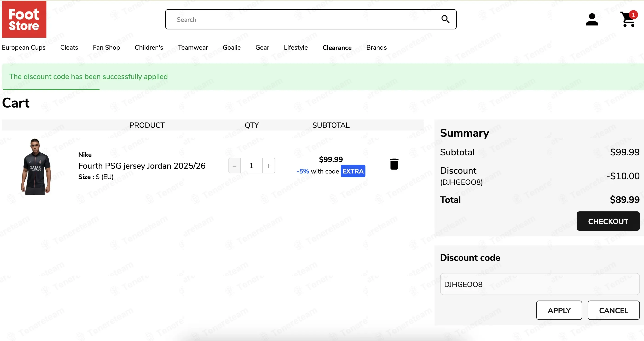This screenshot has width=644, height=341.
Task: Click the quantity field showing 1
Action: [251, 165]
